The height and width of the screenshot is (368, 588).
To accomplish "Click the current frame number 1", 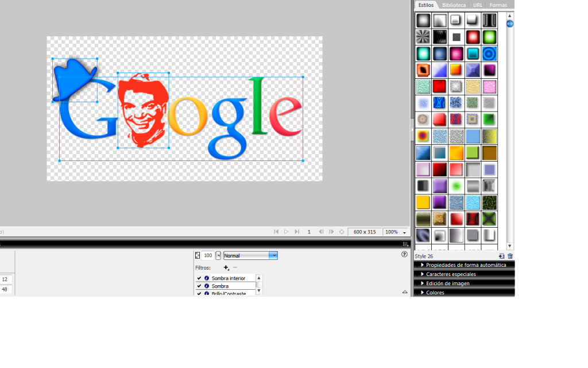I will pyautogui.click(x=309, y=232).
